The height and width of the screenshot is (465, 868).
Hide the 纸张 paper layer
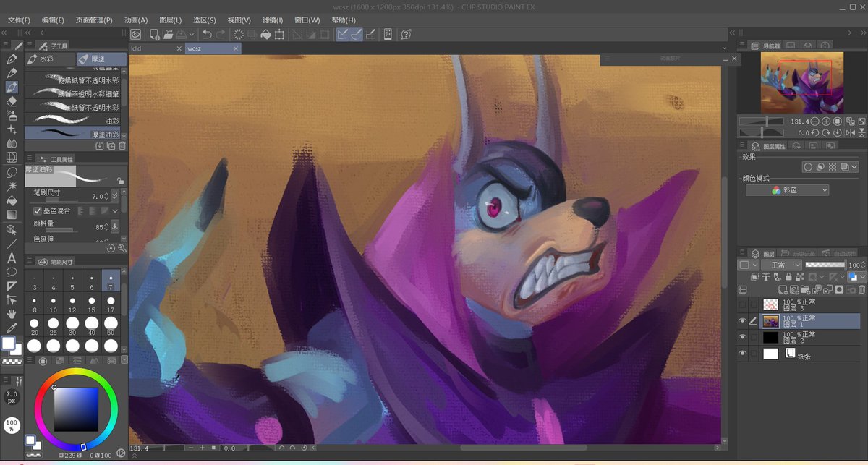pos(743,354)
